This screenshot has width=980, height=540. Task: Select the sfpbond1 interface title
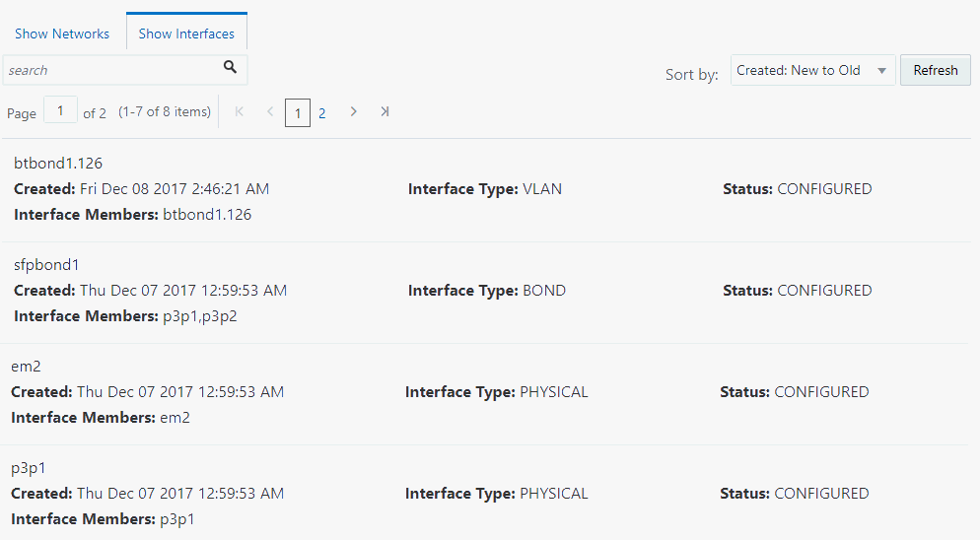pyautogui.click(x=46, y=265)
